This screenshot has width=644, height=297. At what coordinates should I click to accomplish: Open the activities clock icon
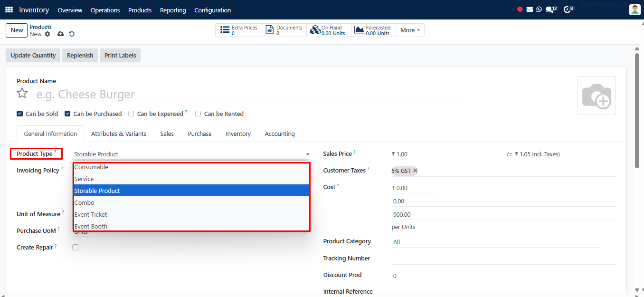pos(567,10)
